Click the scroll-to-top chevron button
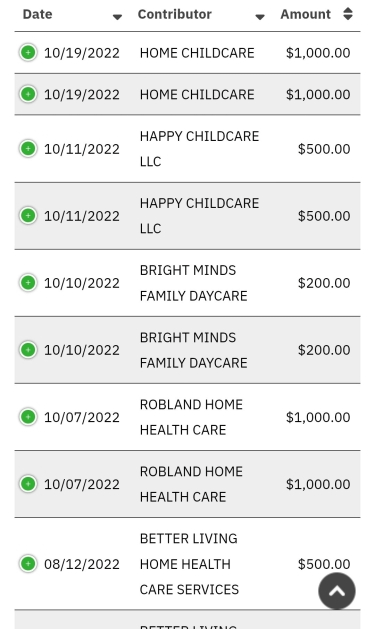The image size is (375, 629). coord(337,591)
